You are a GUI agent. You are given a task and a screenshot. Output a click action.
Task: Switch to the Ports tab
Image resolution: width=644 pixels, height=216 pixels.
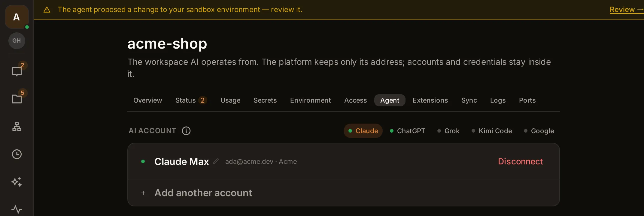coord(527,100)
